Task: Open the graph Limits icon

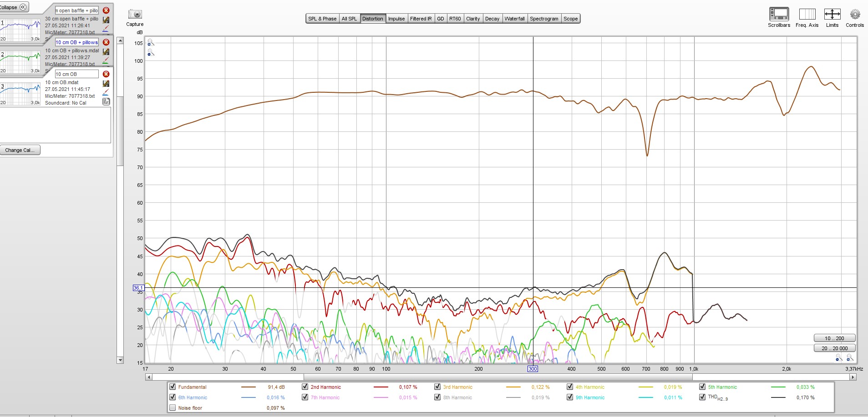Action: 832,15
